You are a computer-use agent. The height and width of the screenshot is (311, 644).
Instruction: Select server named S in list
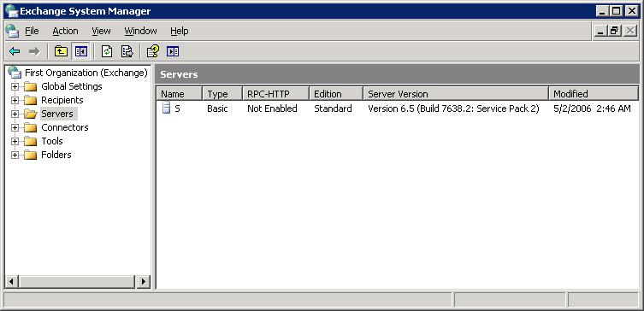tap(177, 109)
